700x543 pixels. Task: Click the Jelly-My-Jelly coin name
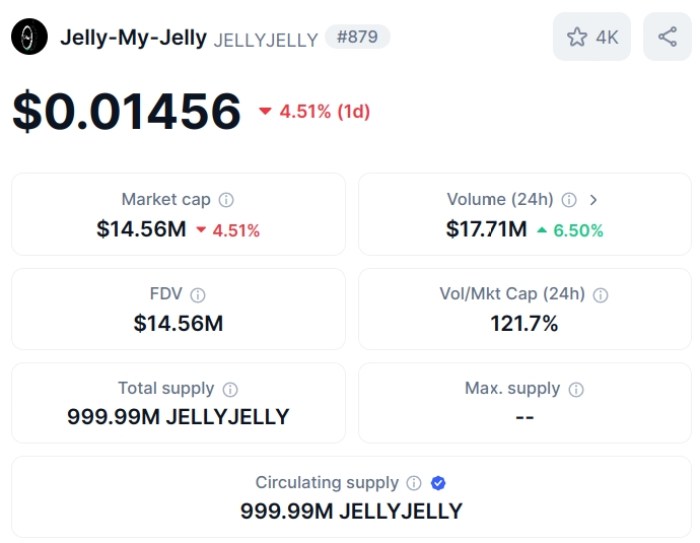133,38
